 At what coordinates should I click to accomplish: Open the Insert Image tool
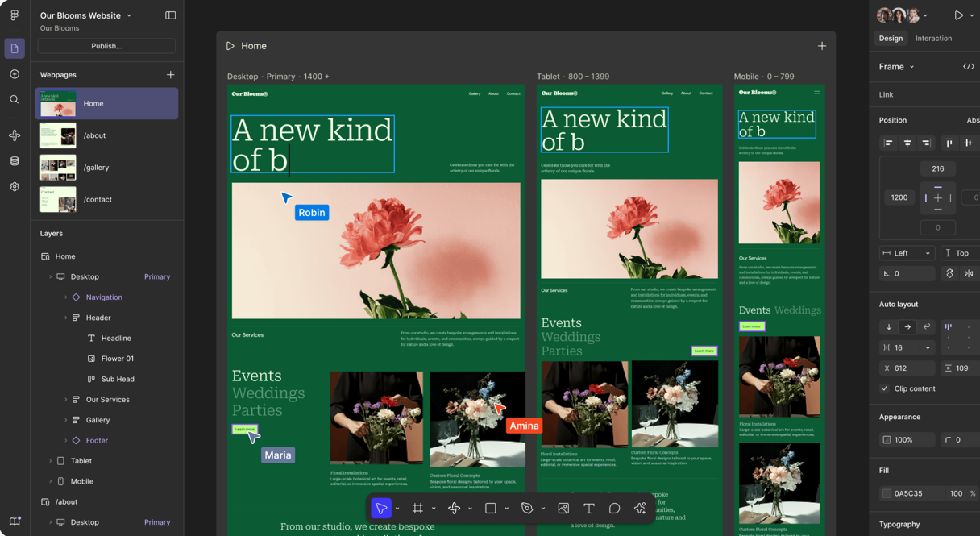563,508
